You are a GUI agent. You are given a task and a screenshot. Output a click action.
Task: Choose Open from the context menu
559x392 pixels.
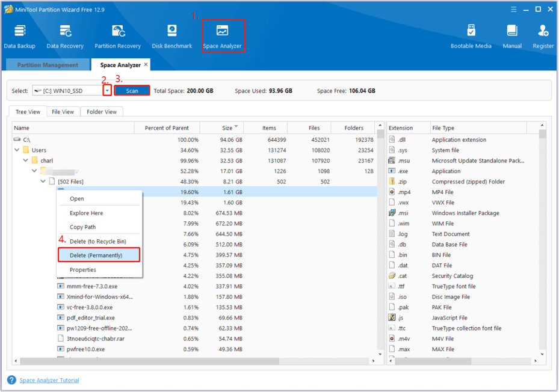(99, 198)
